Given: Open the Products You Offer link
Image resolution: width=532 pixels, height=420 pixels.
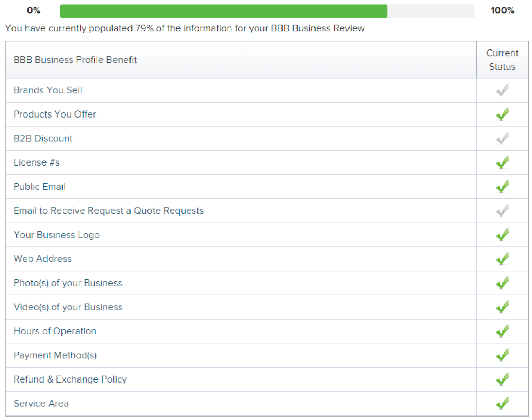Looking at the screenshot, I should (55, 114).
